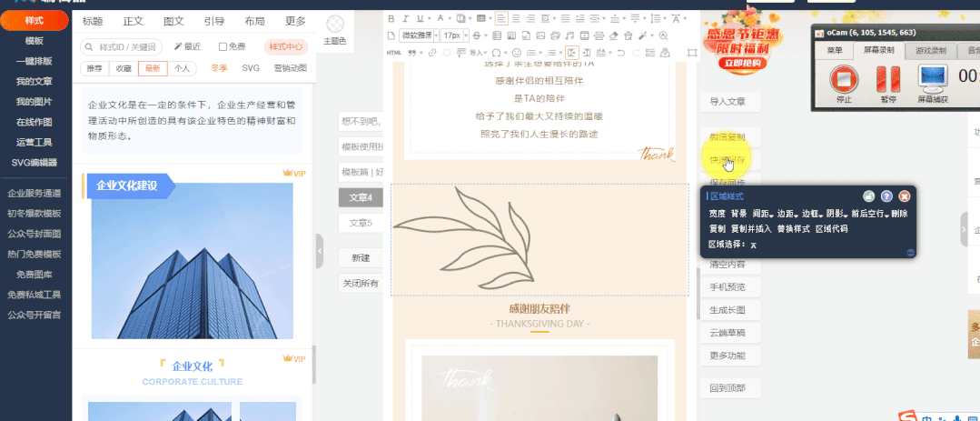Viewport: 980px width, 421px height.
Task: Insert blockquote quote-mark icon
Action: [412, 53]
